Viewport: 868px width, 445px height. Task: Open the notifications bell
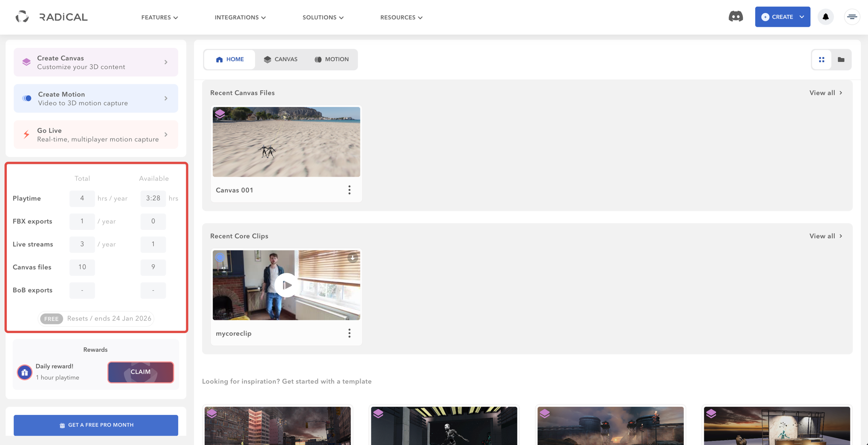826,17
